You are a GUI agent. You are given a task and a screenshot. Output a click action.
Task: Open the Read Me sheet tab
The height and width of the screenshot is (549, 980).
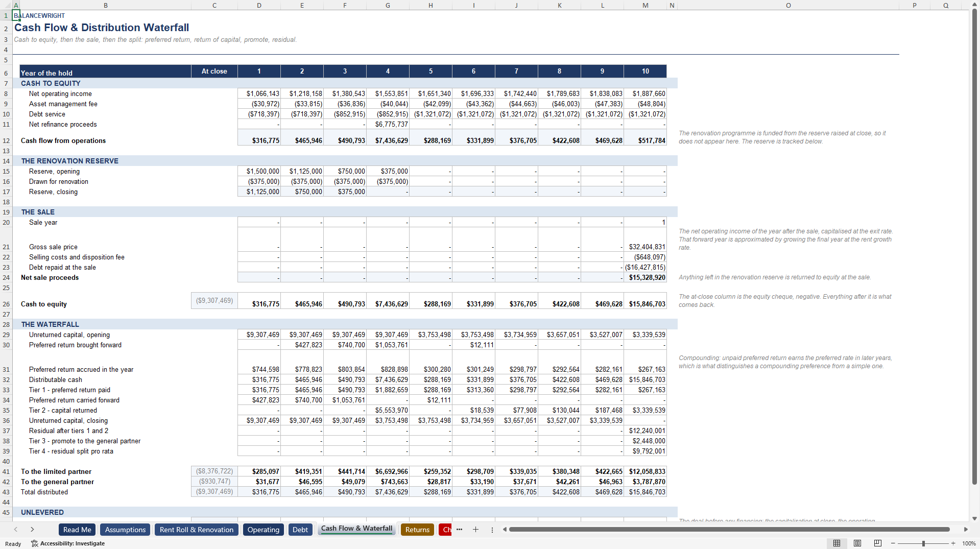(77, 530)
